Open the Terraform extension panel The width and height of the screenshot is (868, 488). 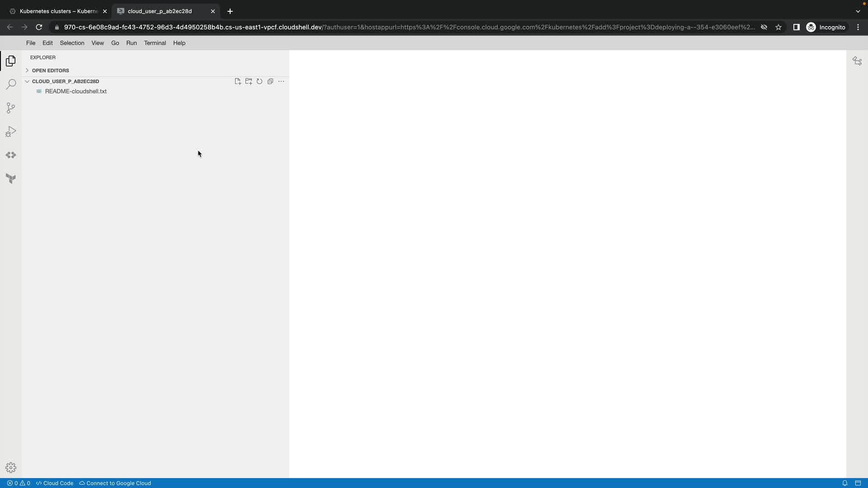click(11, 178)
